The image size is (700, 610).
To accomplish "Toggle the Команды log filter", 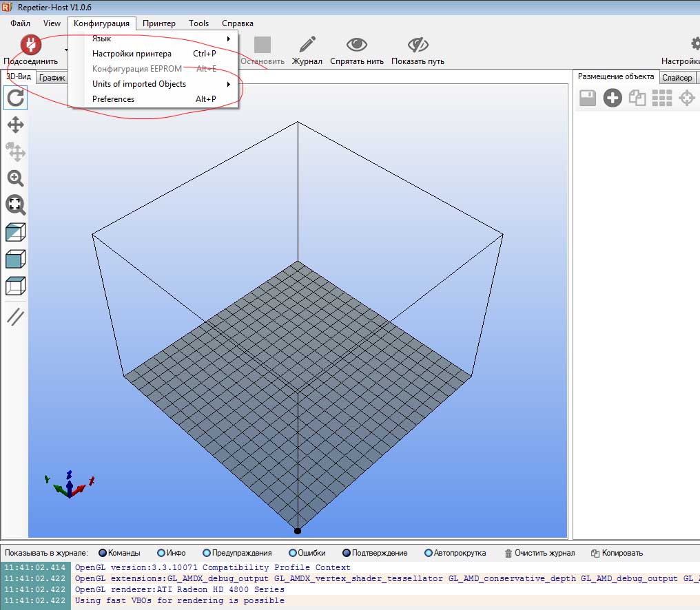I will [119, 553].
